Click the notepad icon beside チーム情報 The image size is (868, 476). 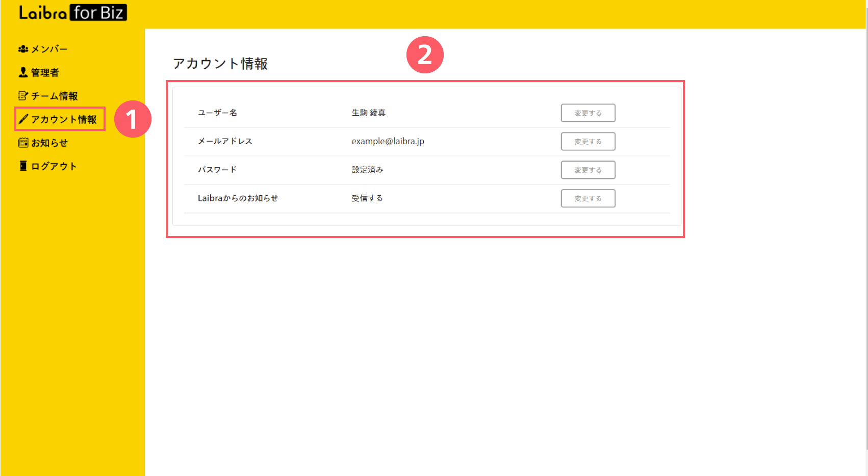point(23,96)
